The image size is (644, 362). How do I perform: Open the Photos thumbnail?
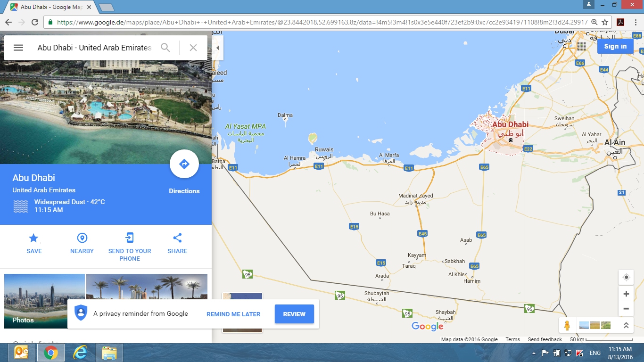click(44, 301)
